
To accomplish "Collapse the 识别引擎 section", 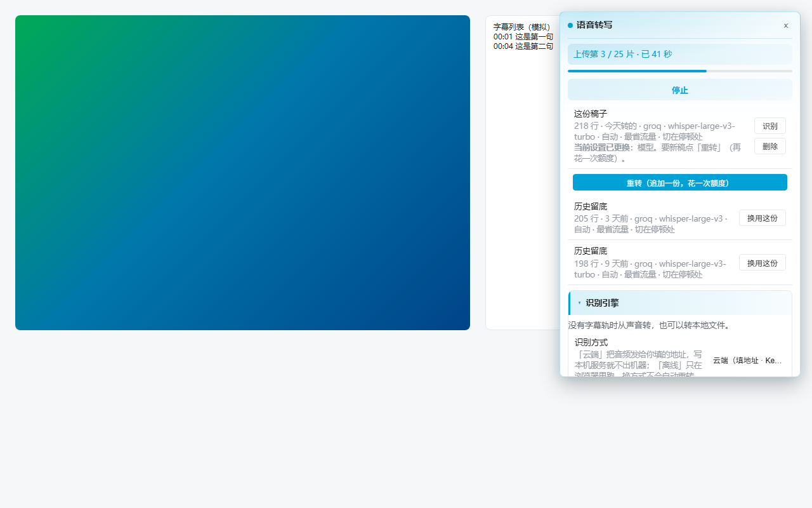I will pos(680,303).
